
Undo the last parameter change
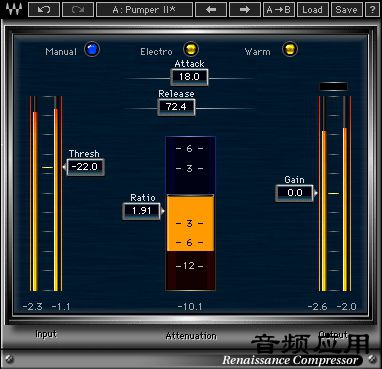tap(44, 10)
